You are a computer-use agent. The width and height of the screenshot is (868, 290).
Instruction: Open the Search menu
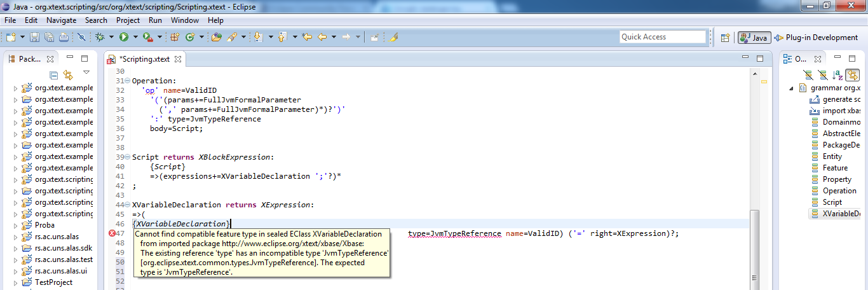(96, 20)
